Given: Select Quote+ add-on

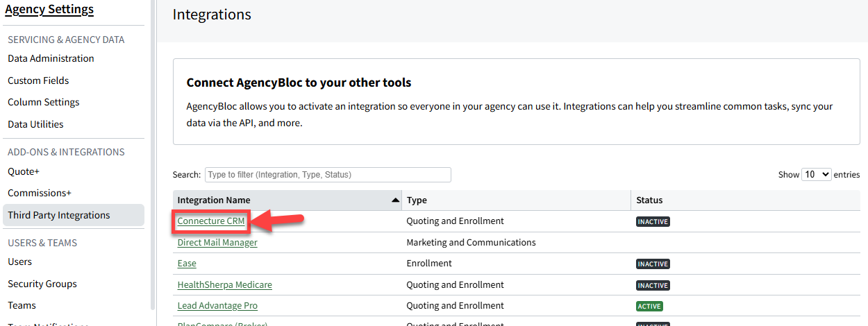Looking at the screenshot, I should click(24, 171).
